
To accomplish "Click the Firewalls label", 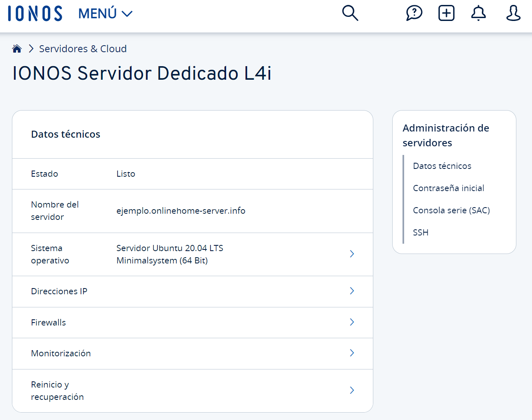I will 49,323.
